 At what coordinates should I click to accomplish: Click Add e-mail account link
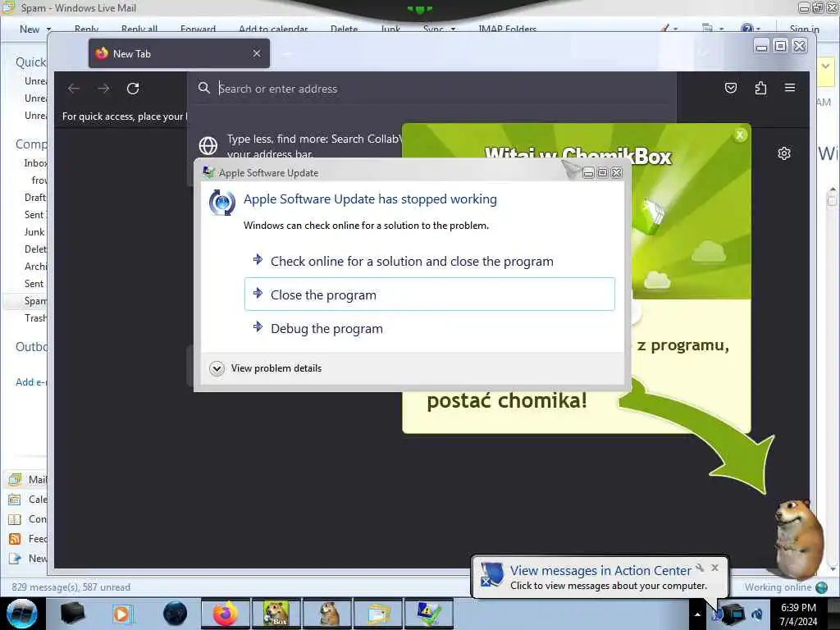pos(31,382)
